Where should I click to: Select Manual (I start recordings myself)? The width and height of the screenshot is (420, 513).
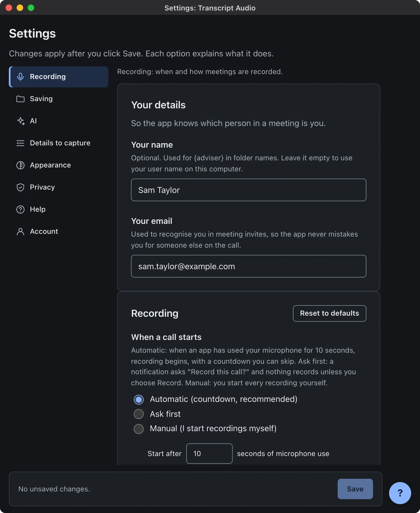point(139,429)
